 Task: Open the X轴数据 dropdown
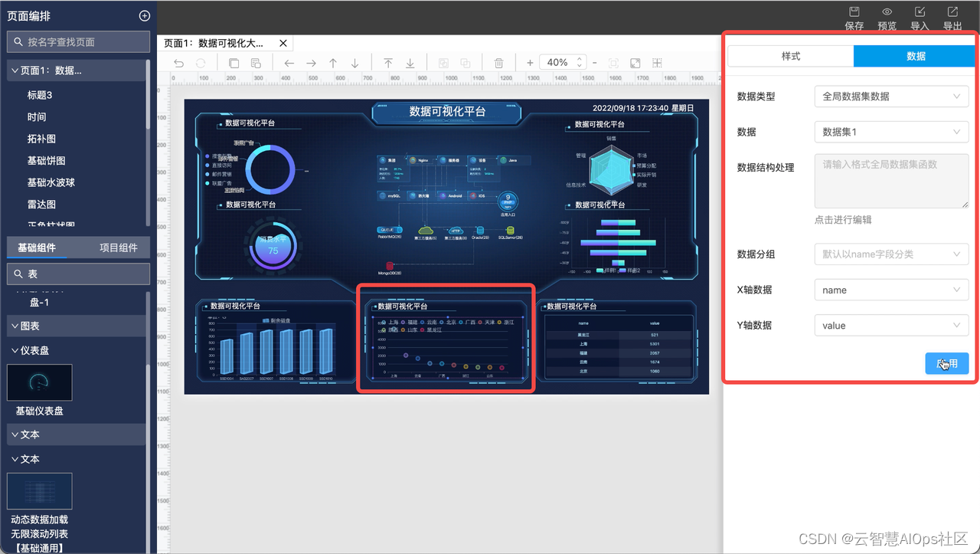892,290
